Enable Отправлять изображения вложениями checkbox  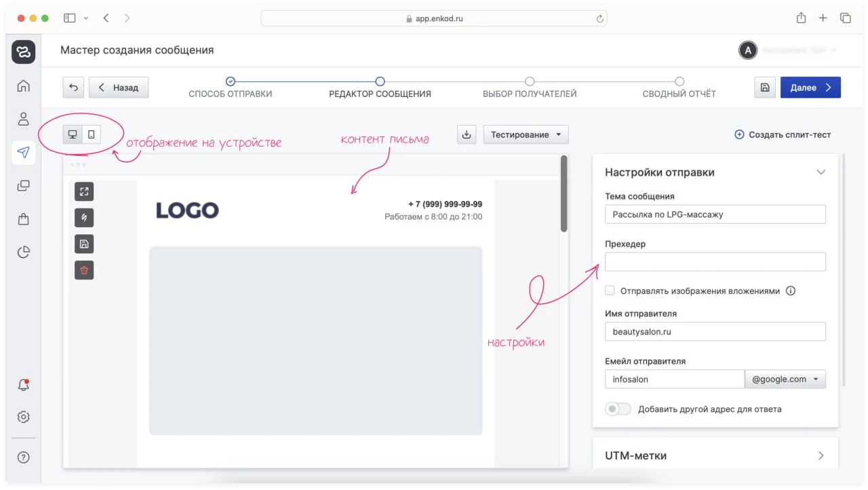(610, 290)
